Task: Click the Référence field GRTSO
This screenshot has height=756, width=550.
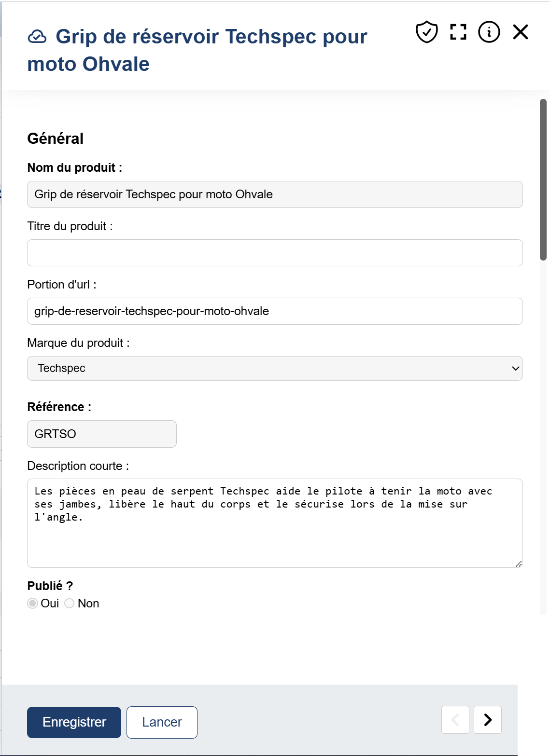Action: tap(102, 434)
